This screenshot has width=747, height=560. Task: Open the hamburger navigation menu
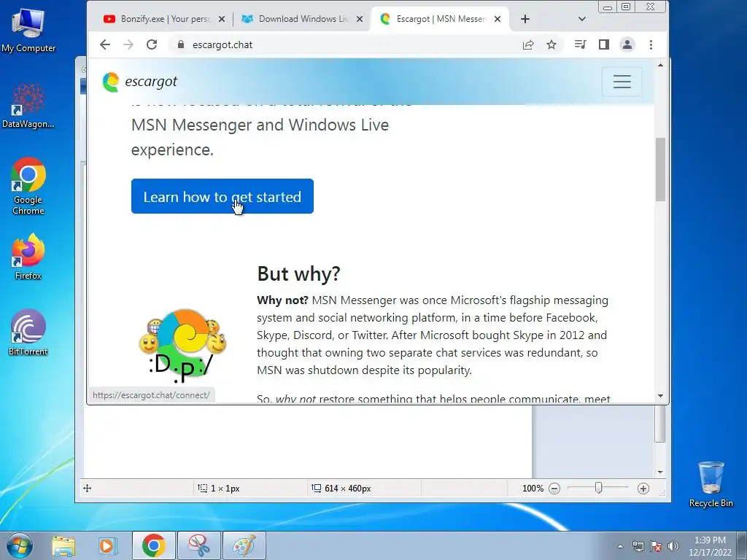point(622,82)
